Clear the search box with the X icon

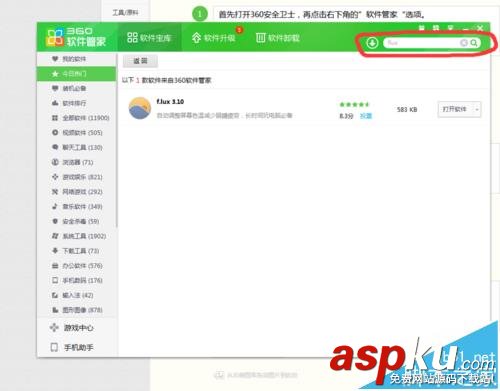coord(464,43)
